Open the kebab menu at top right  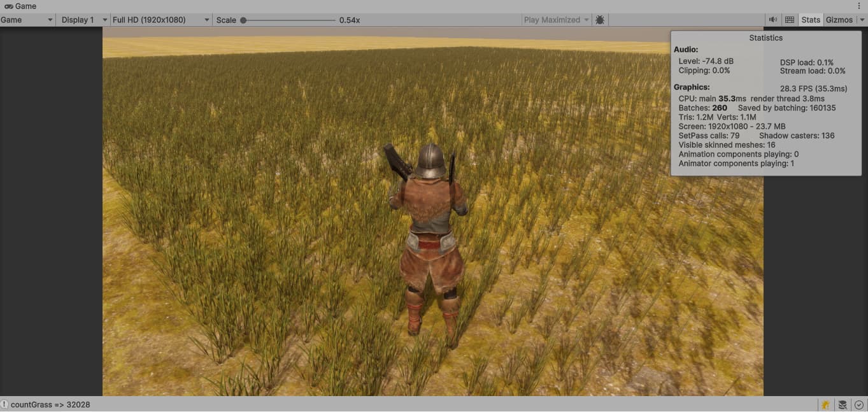point(858,6)
